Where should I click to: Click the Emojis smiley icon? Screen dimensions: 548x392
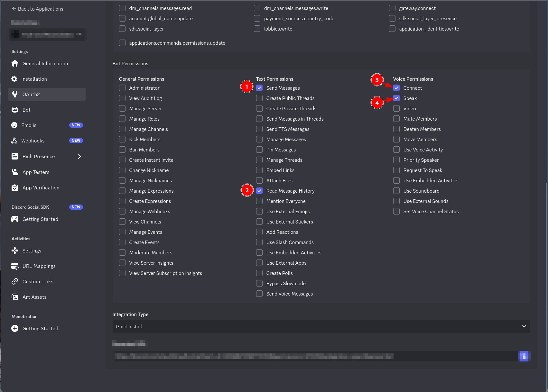tap(14, 125)
